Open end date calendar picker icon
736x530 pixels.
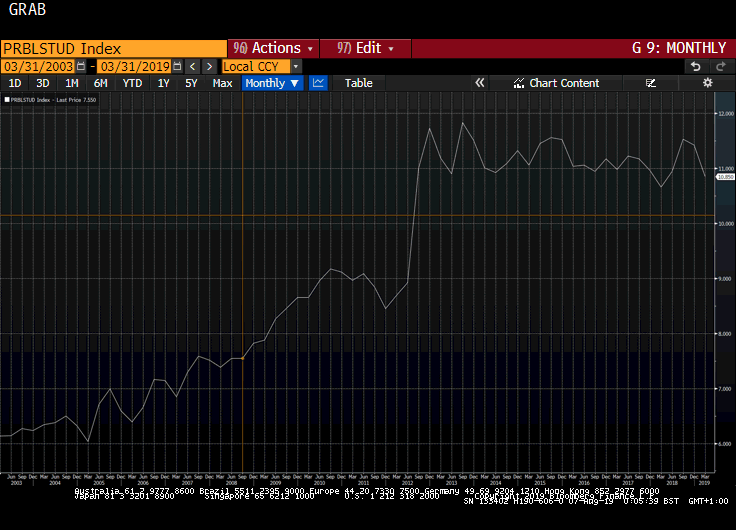click(177, 66)
